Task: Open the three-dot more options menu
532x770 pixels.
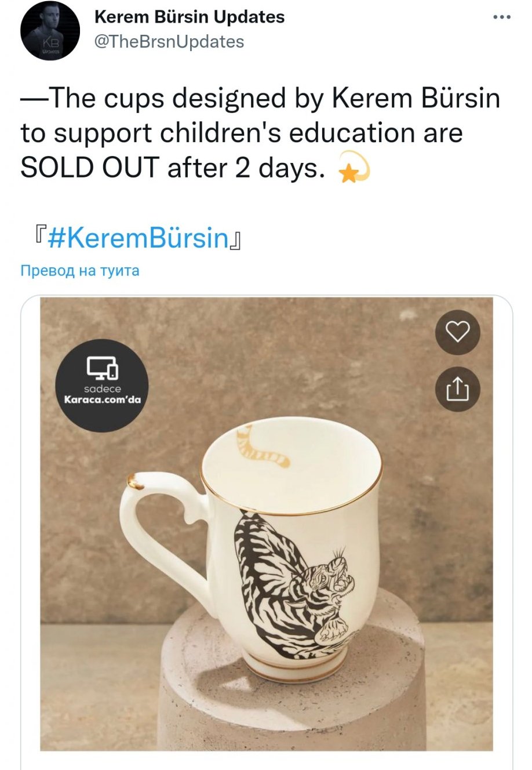Action: 501,17
